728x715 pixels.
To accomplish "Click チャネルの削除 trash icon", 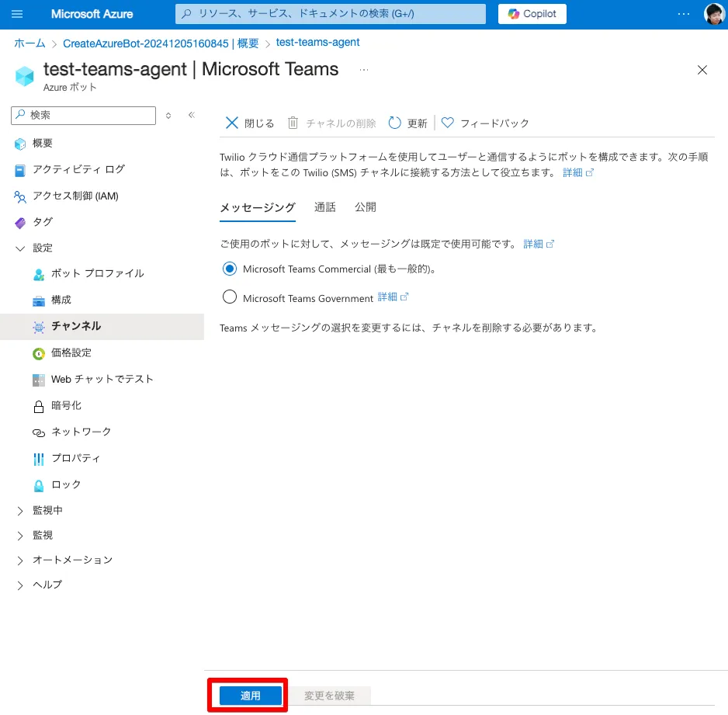I will pos(293,123).
